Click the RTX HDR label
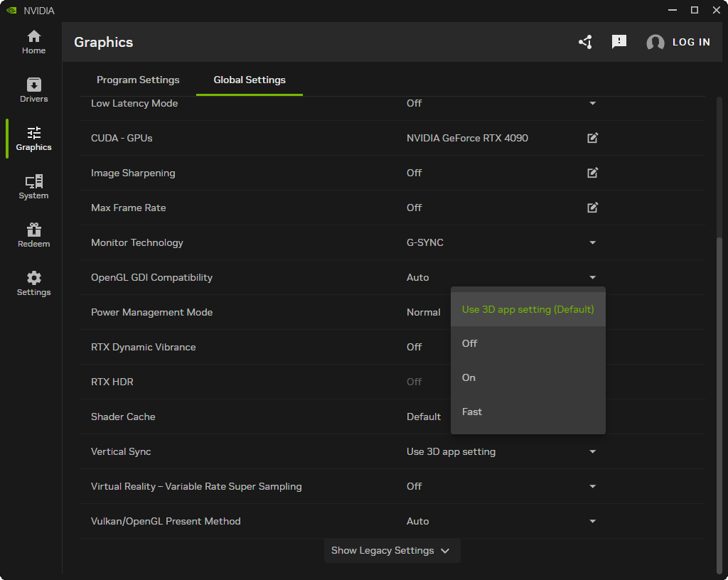The width and height of the screenshot is (728, 580). pyautogui.click(x=112, y=382)
